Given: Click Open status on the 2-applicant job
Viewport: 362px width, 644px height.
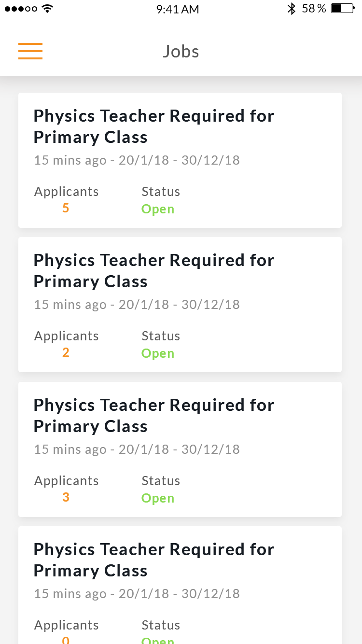Looking at the screenshot, I should point(158,353).
